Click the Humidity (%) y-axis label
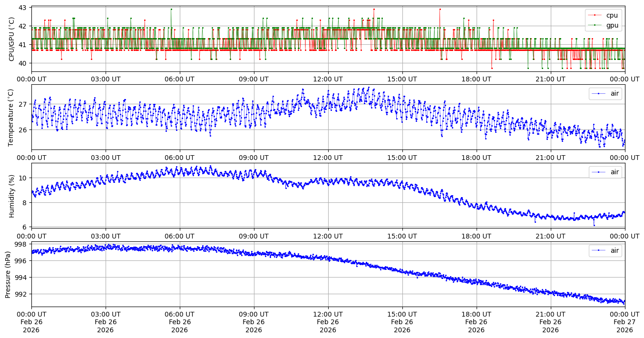The height and width of the screenshot is (338, 644). [11, 195]
